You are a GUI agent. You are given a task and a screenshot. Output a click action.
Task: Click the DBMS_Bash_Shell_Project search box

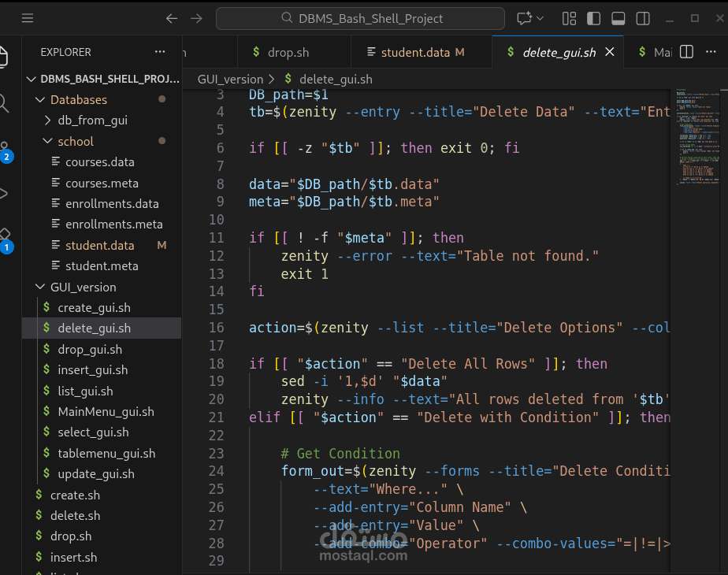pos(361,18)
